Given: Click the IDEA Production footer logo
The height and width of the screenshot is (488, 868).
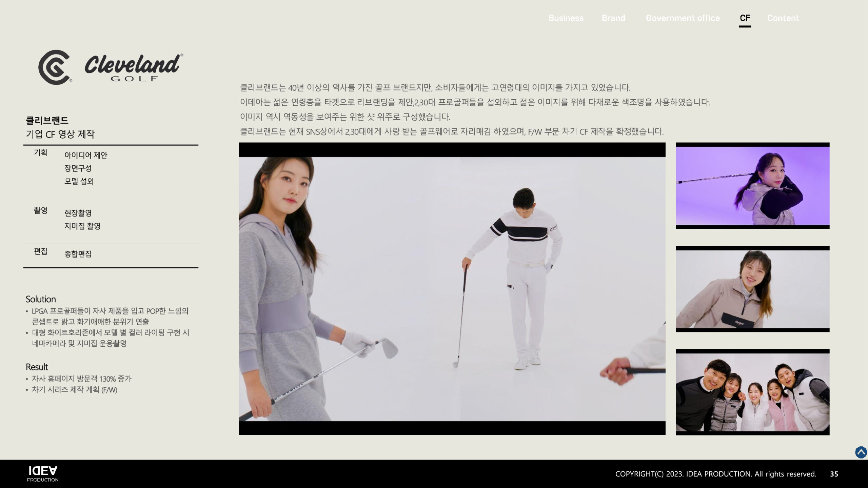Looking at the screenshot, I should click(43, 474).
